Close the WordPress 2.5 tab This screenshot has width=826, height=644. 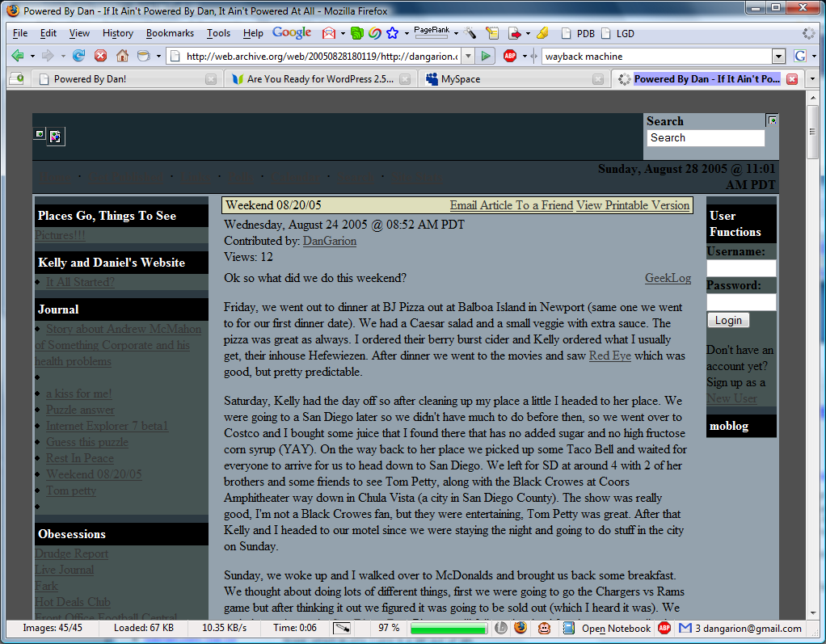(404, 79)
